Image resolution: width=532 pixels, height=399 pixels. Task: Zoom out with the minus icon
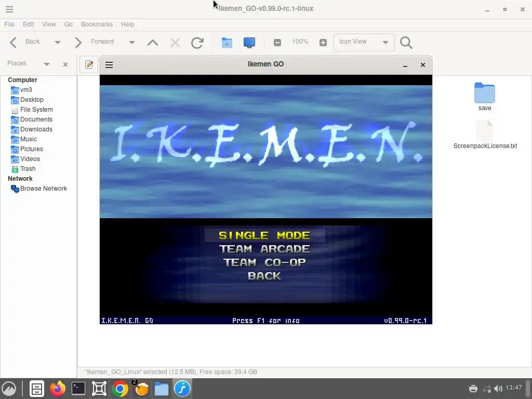(277, 43)
